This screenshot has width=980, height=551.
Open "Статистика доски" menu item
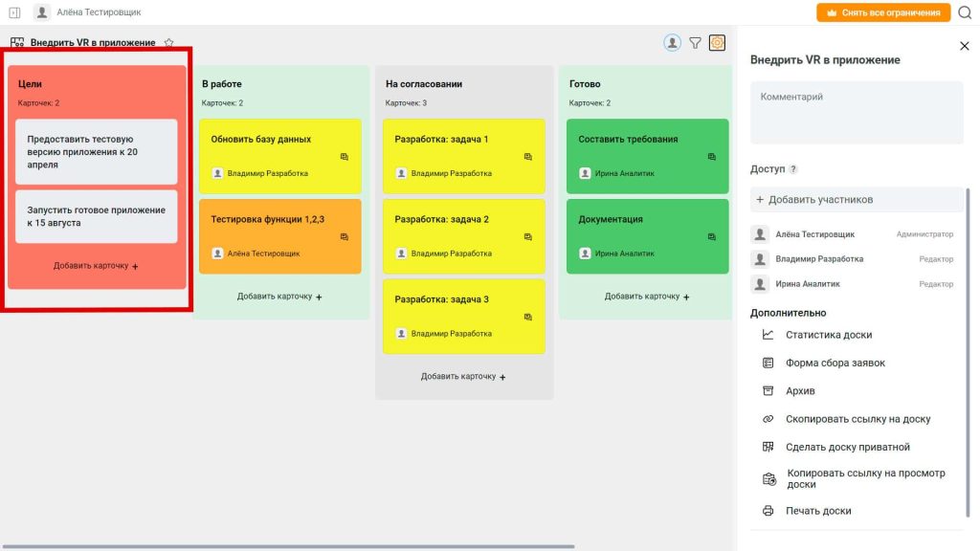click(x=829, y=335)
